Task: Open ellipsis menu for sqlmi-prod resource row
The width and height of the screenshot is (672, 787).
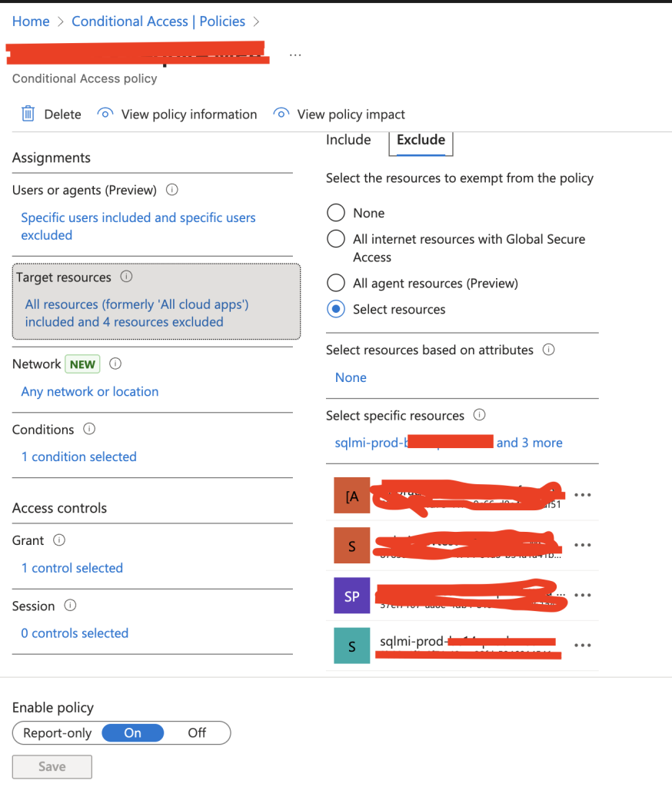Action: click(x=583, y=646)
